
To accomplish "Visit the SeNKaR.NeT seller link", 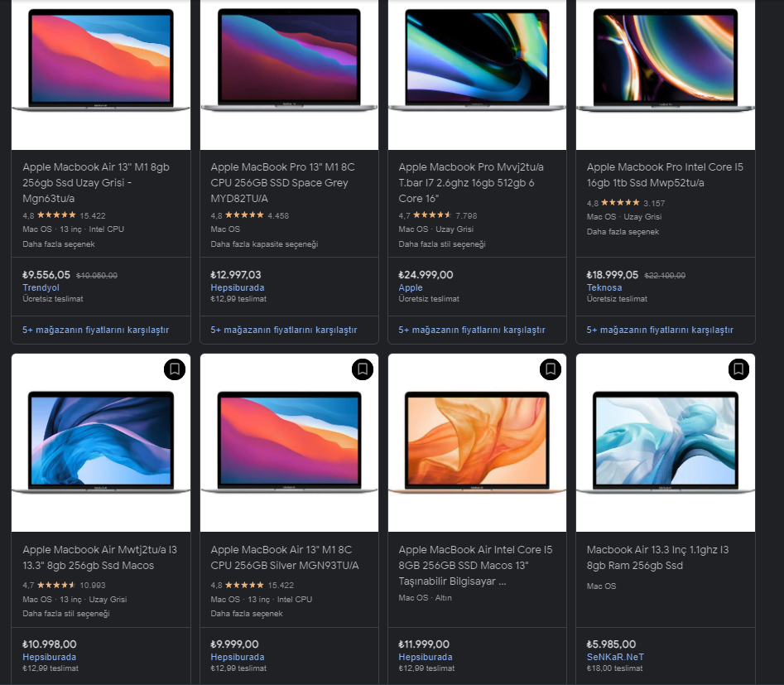I will (x=615, y=657).
